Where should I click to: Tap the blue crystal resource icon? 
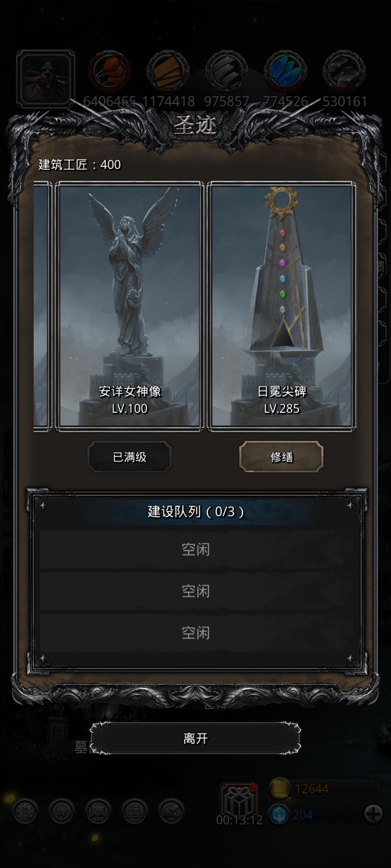pyautogui.click(x=285, y=71)
